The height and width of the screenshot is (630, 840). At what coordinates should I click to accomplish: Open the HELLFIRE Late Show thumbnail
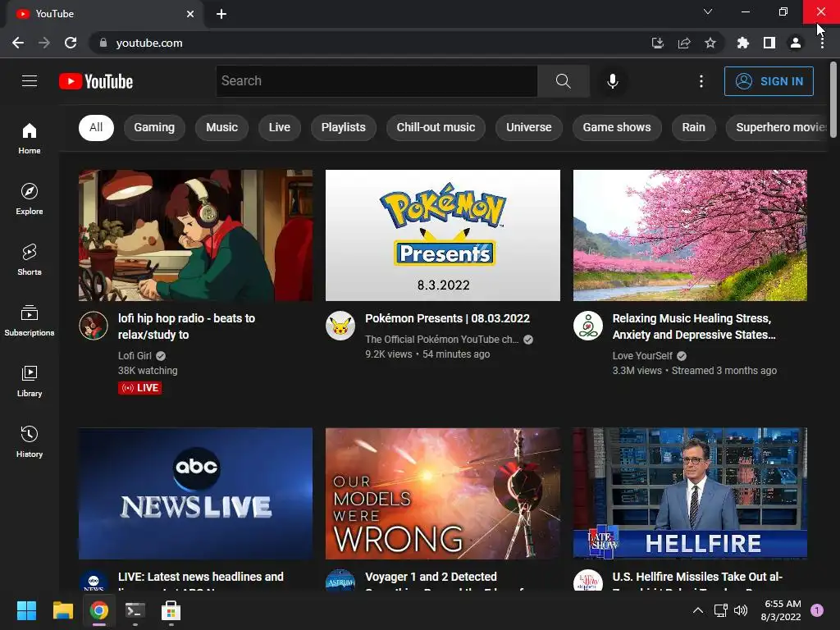[690, 493]
